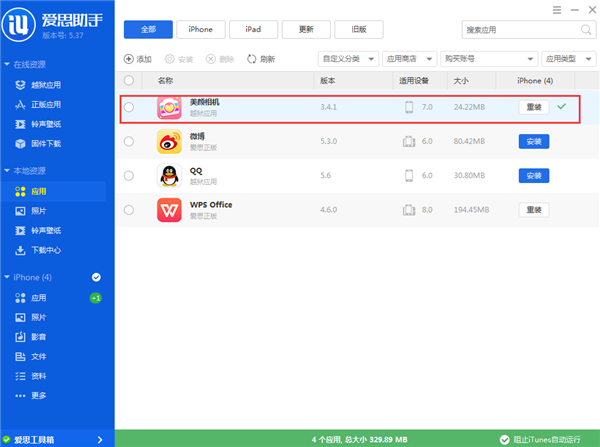The height and width of the screenshot is (447, 600).
Task: Open 正版应用 in online resources
Action: [46, 104]
